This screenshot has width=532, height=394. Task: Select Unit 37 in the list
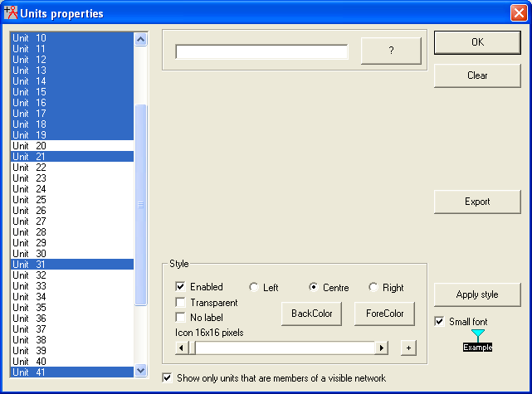coord(72,329)
